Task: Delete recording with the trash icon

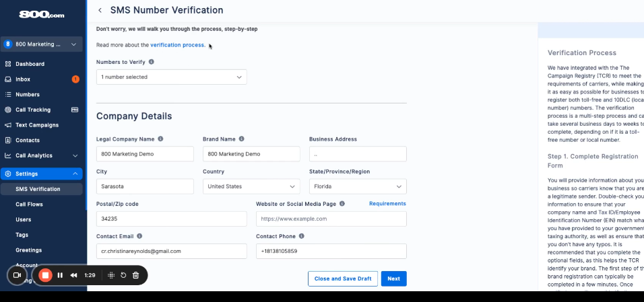Action: 136,275
